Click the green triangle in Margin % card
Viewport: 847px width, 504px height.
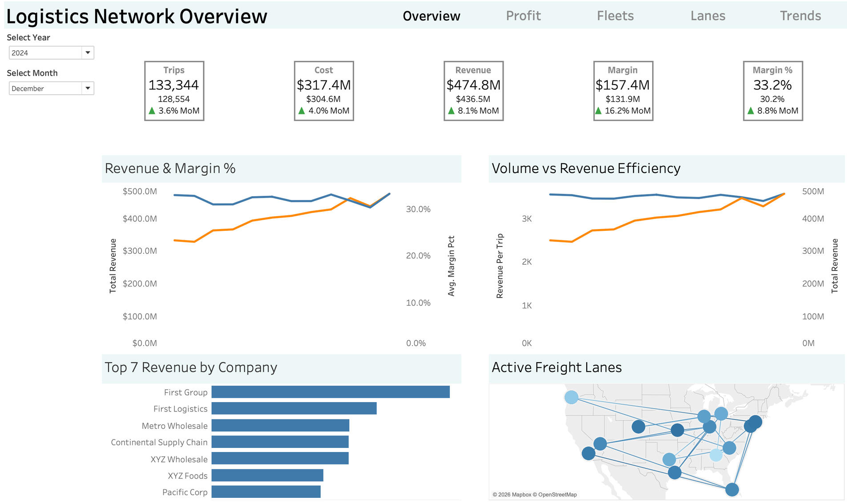[751, 111]
